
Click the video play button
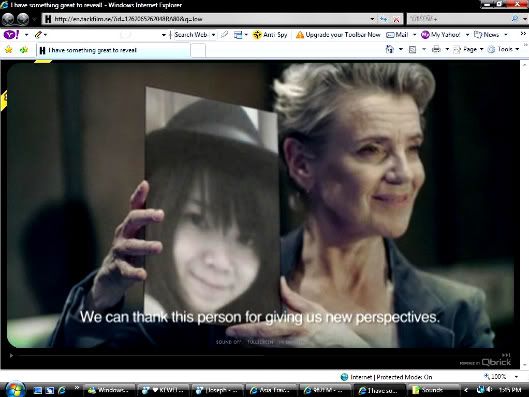tap(11, 355)
